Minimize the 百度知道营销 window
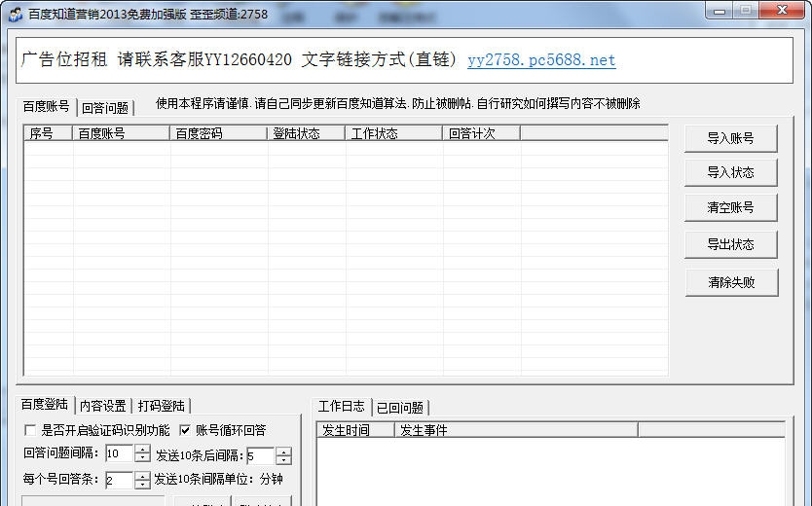Screen dimensions: 812x506 [x=720, y=11]
